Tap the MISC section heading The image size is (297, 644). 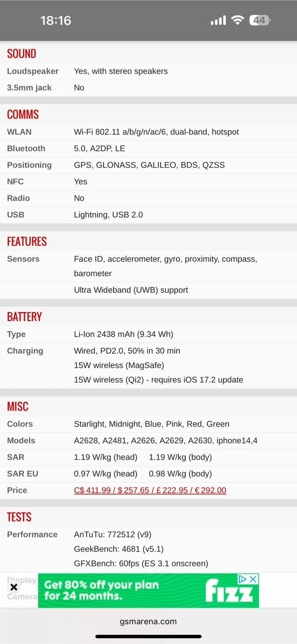tap(18, 407)
